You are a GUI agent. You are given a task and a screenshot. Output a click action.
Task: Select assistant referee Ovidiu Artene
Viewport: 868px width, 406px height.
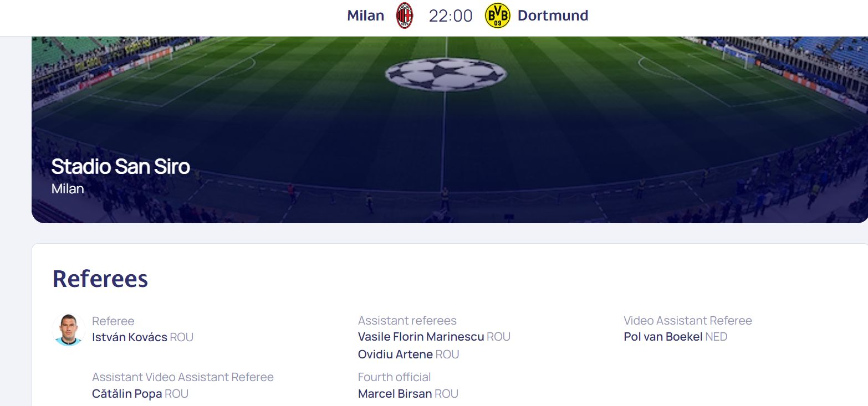395,354
